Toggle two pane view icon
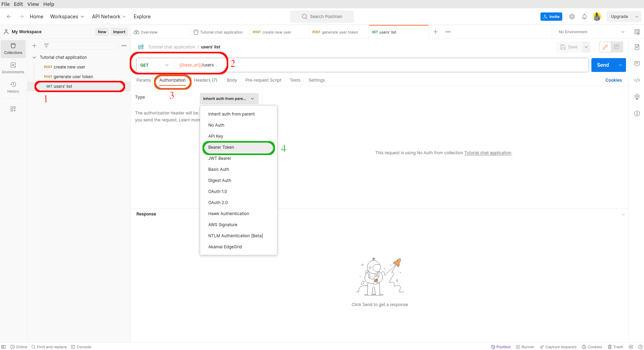This screenshot has width=644, height=350. (x=631, y=347)
